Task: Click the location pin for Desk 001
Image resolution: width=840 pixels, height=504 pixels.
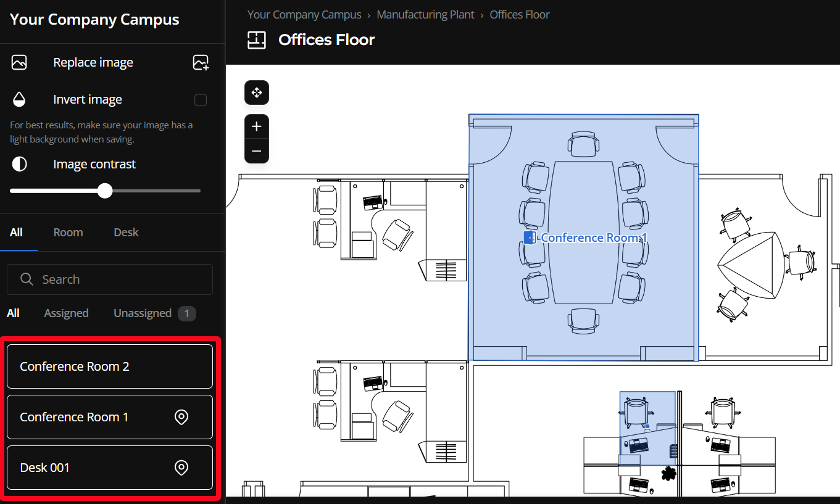Action: [181, 468]
